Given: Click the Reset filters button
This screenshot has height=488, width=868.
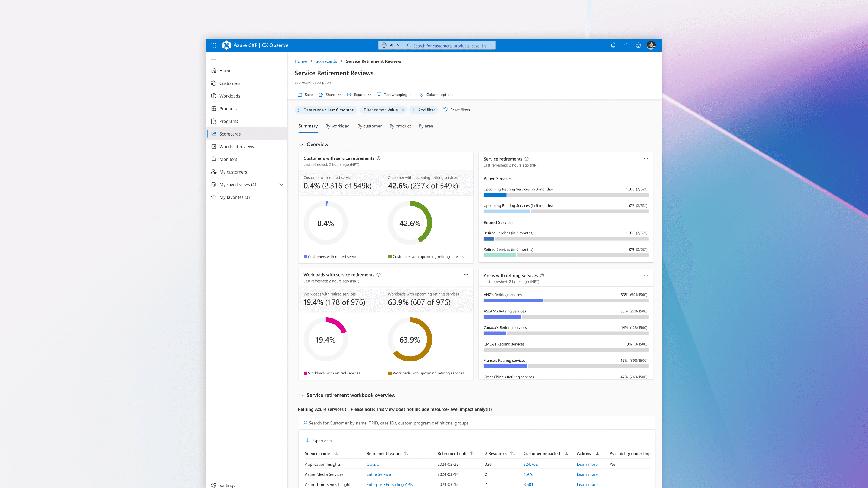Looking at the screenshot, I should coord(456,110).
